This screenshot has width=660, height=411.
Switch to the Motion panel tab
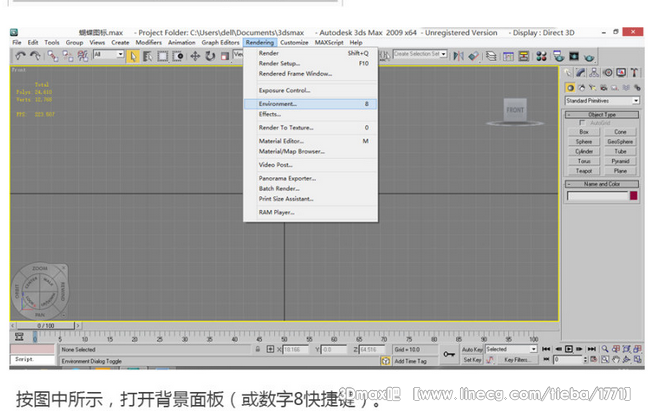point(607,73)
